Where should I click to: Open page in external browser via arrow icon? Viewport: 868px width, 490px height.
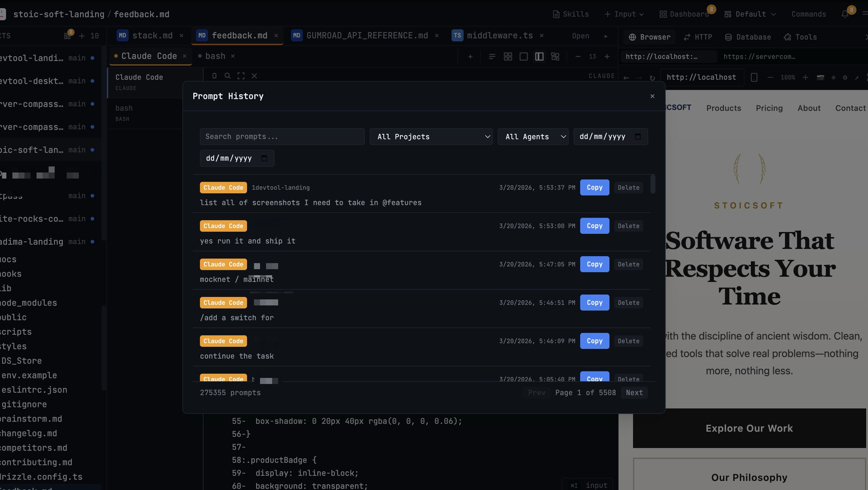point(857,77)
